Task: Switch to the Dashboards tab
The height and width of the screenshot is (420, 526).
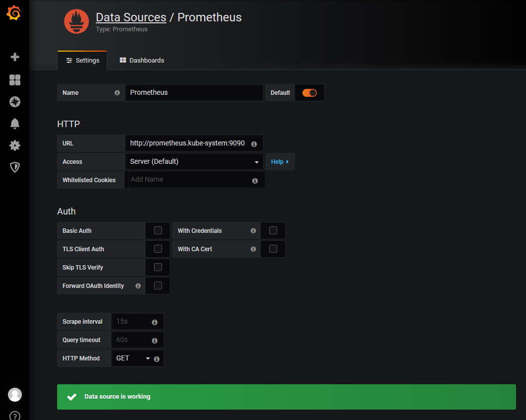Action: coord(142,61)
